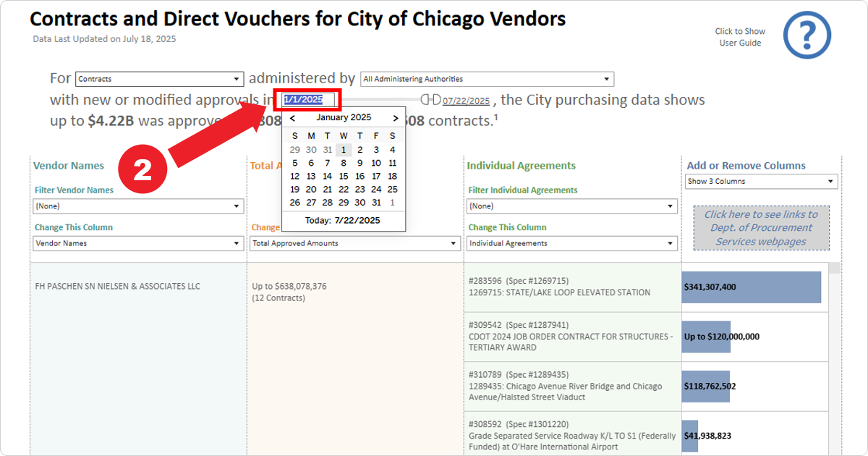This screenshot has width=868, height=456.
Task: Click the 'Up to $120,000,000' bar
Action: tap(707, 337)
